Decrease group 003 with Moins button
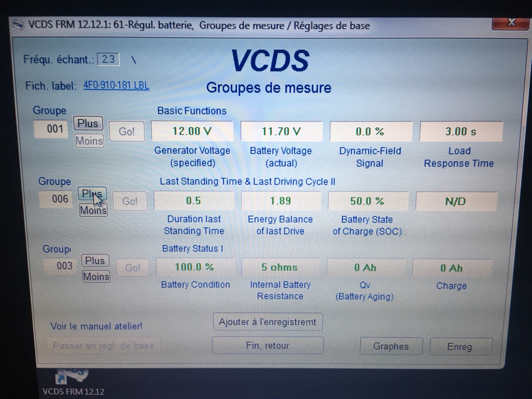Screen dimensions: 532x399 point(96,276)
